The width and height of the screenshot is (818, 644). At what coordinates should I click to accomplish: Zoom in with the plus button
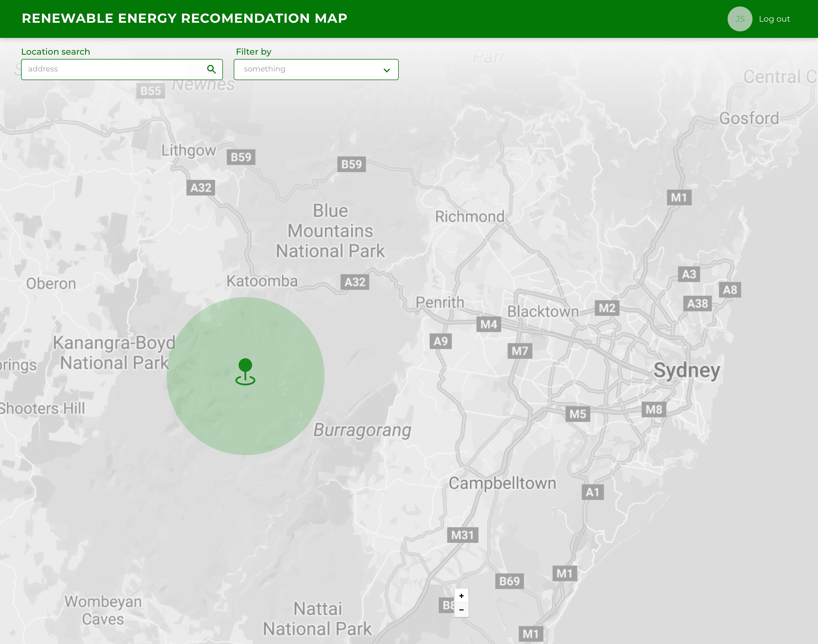click(461, 596)
